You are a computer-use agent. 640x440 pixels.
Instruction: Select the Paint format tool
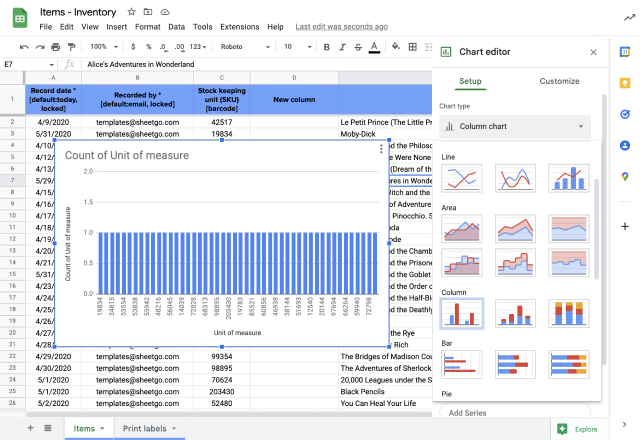click(71, 47)
